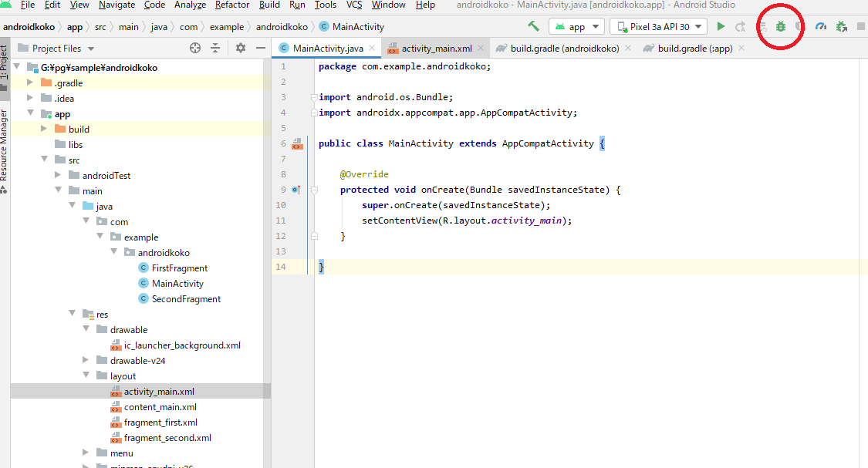Click the src breadcrumb segment
The width and height of the screenshot is (868, 468).
(x=100, y=26)
